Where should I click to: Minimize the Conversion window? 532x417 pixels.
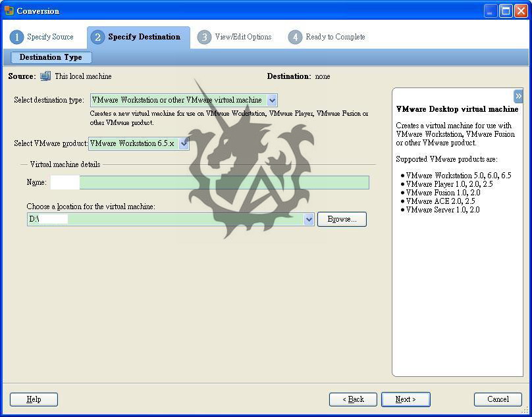tap(490, 11)
